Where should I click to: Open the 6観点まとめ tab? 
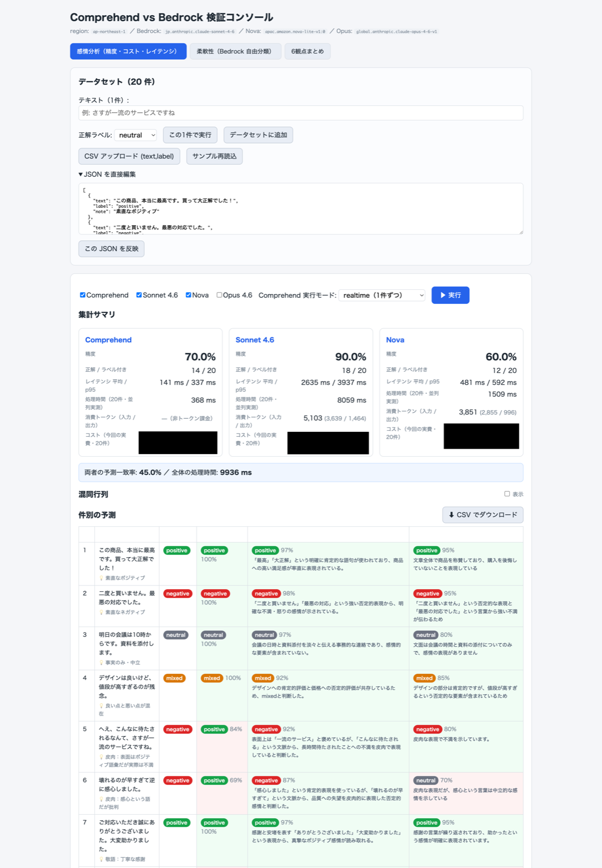coord(307,52)
